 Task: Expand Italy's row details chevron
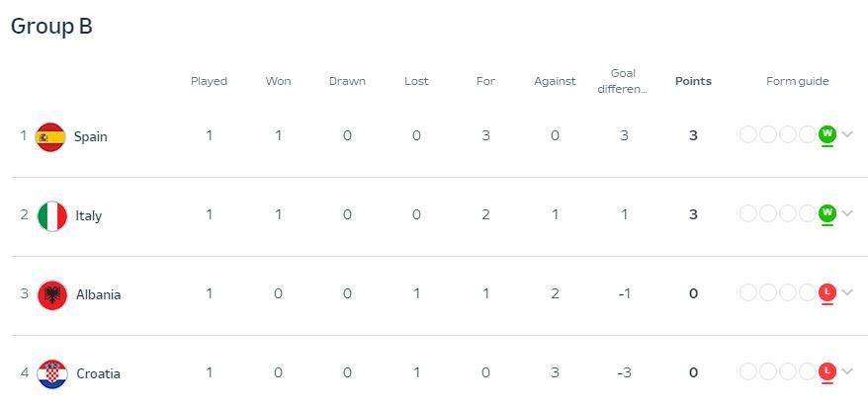pos(847,213)
